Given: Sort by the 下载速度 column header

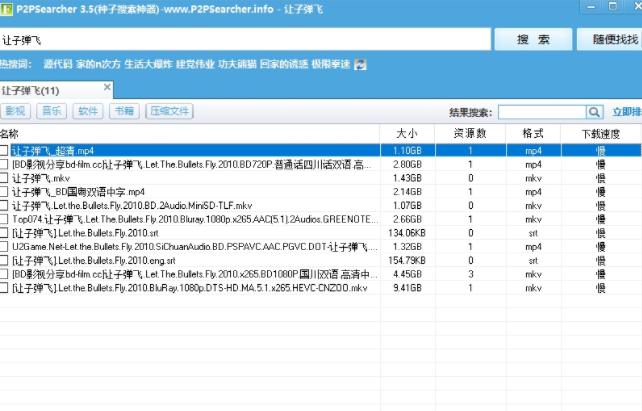Looking at the screenshot, I should point(601,134).
